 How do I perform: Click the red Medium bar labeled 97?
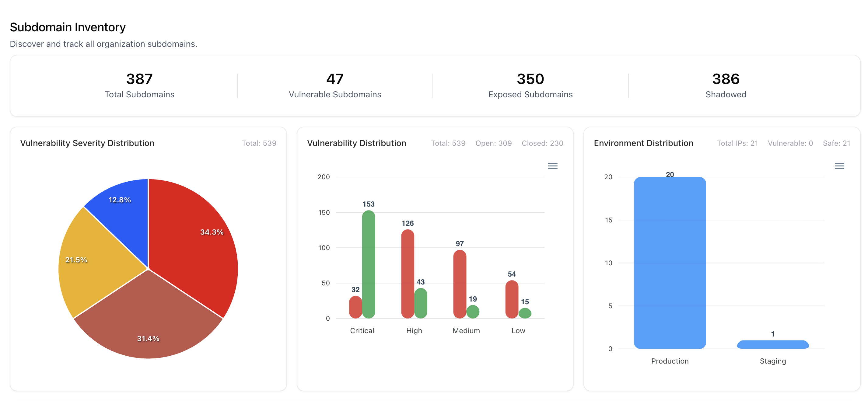click(460, 284)
